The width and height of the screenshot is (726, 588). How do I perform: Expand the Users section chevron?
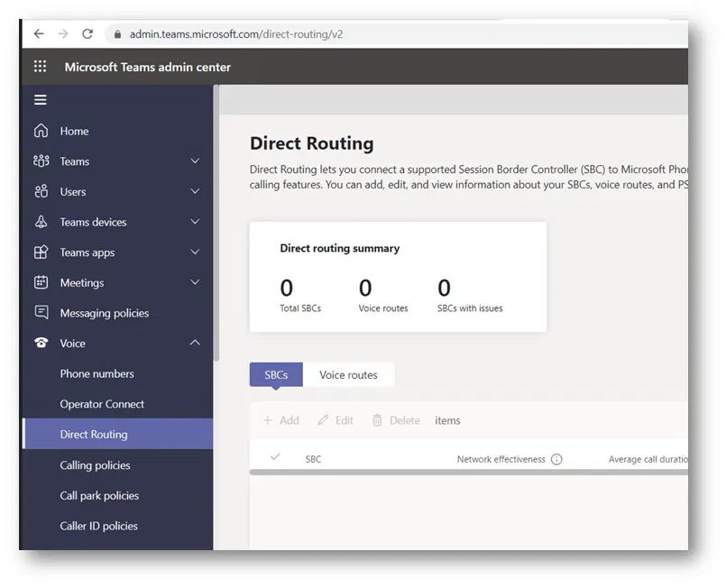[x=195, y=191]
